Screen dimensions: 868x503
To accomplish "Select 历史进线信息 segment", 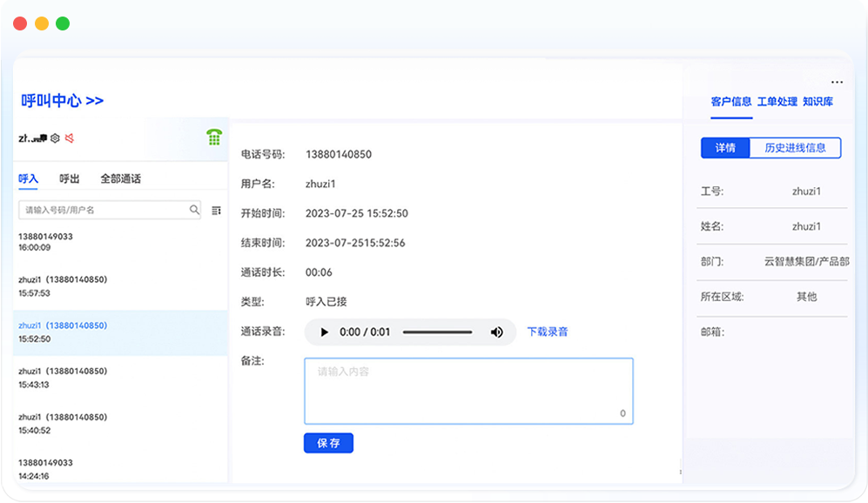I will tap(795, 148).
